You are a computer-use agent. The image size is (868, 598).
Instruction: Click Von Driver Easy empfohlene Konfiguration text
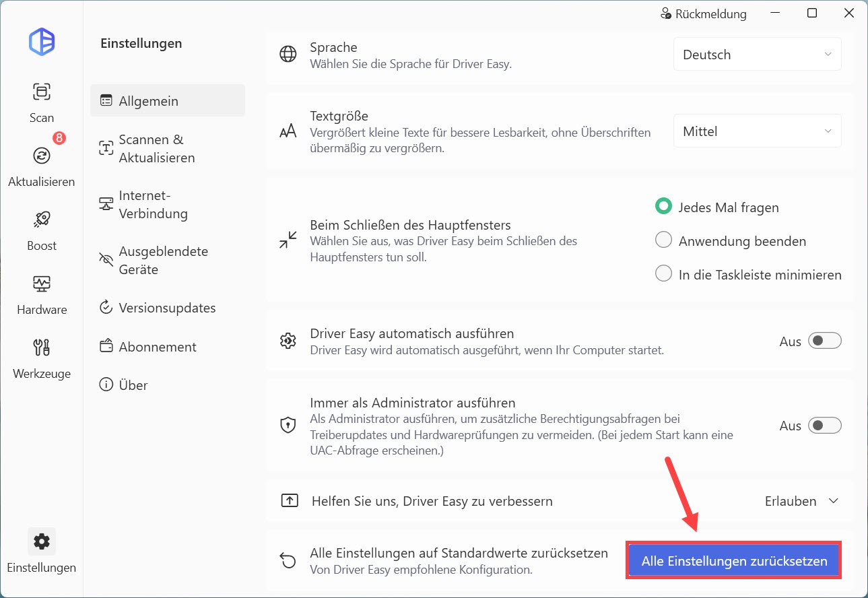[x=421, y=570]
